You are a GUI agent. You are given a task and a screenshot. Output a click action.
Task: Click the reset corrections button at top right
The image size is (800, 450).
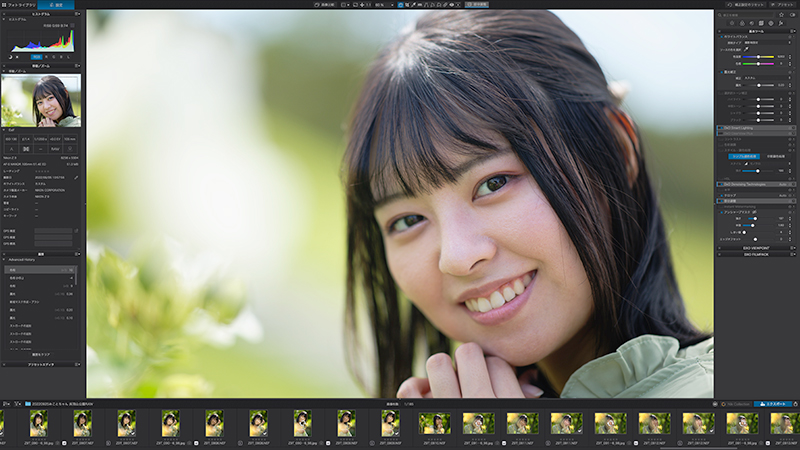click(x=745, y=5)
